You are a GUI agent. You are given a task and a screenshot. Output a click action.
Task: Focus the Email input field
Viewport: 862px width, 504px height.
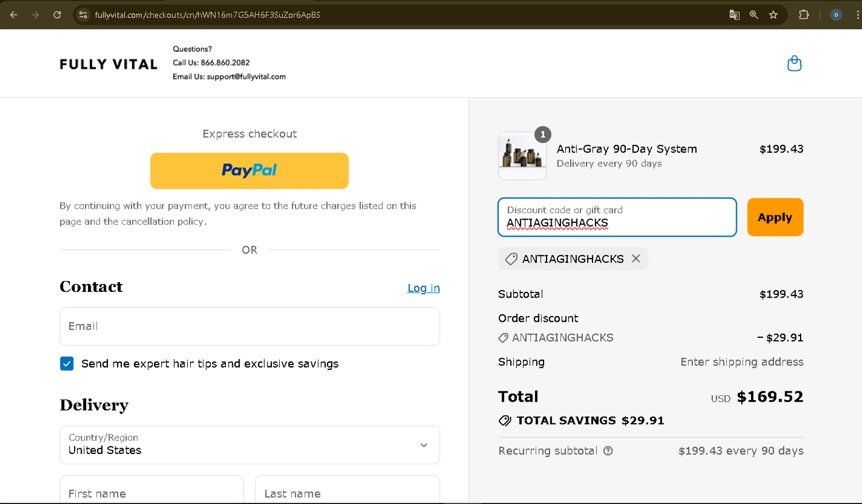[x=250, y=326]
